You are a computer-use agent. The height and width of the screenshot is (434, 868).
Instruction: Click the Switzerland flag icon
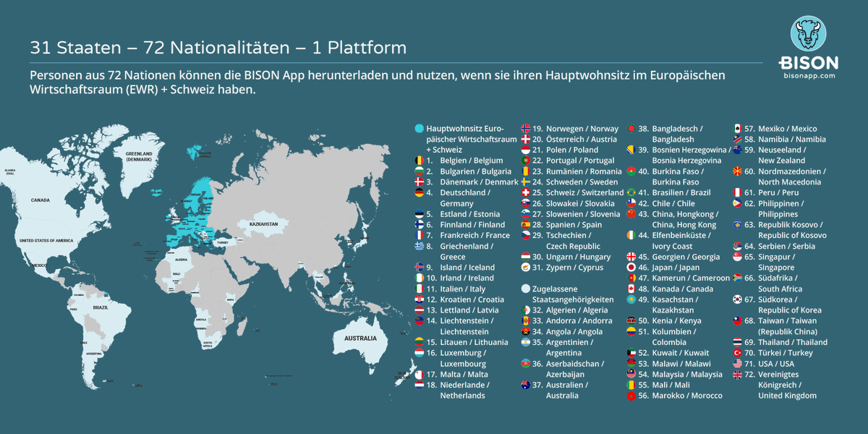click(526, 193)
